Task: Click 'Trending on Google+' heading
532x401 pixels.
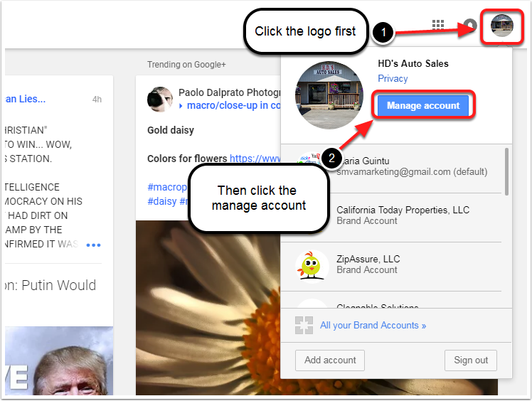Action: tap(186, 65)
